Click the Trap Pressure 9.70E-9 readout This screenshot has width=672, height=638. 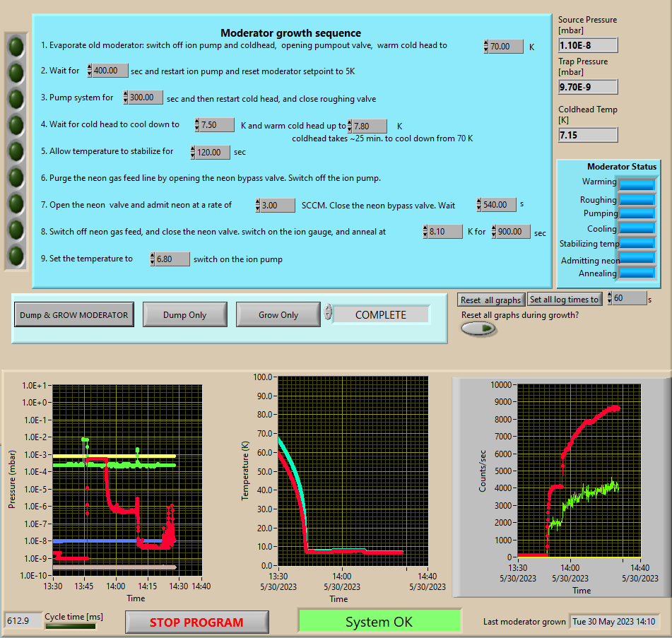pos(588,87)
